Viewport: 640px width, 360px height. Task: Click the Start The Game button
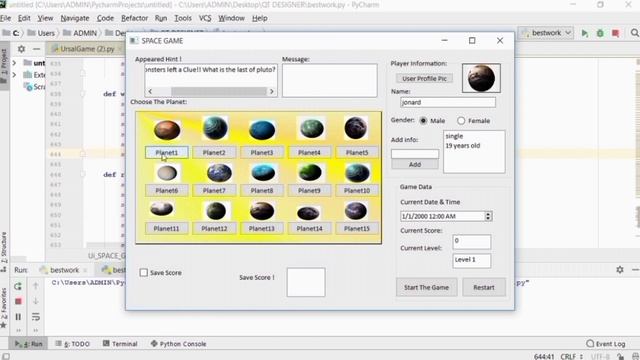tap(427, 287)
